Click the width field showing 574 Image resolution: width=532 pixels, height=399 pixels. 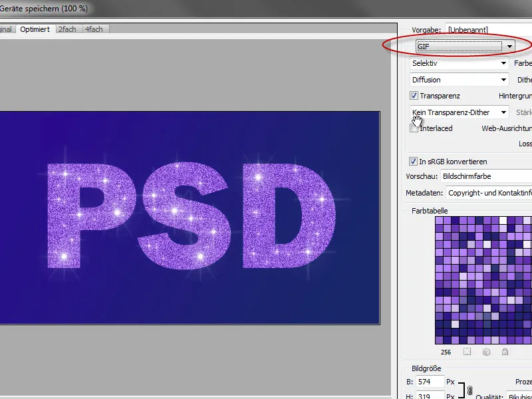coord(430,382)
